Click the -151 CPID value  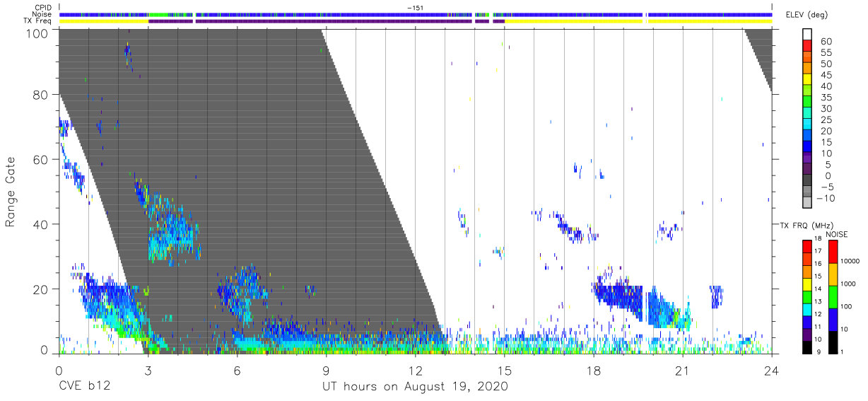click(x=416, y=8)
